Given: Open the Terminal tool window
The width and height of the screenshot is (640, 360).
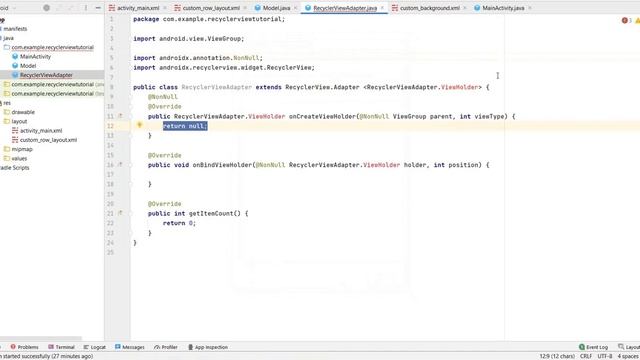Looking at the screenshot, I should click(x=61, y=347).
